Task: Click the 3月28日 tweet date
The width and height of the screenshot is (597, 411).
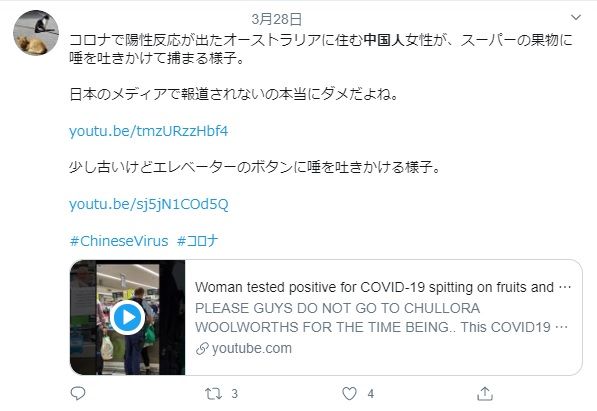Action: pyautogui.click(x=277, y=19)
